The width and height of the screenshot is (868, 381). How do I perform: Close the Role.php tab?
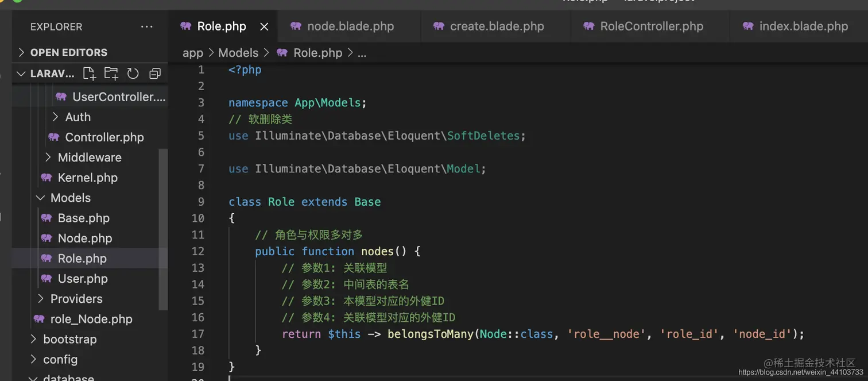pos(264,26)
